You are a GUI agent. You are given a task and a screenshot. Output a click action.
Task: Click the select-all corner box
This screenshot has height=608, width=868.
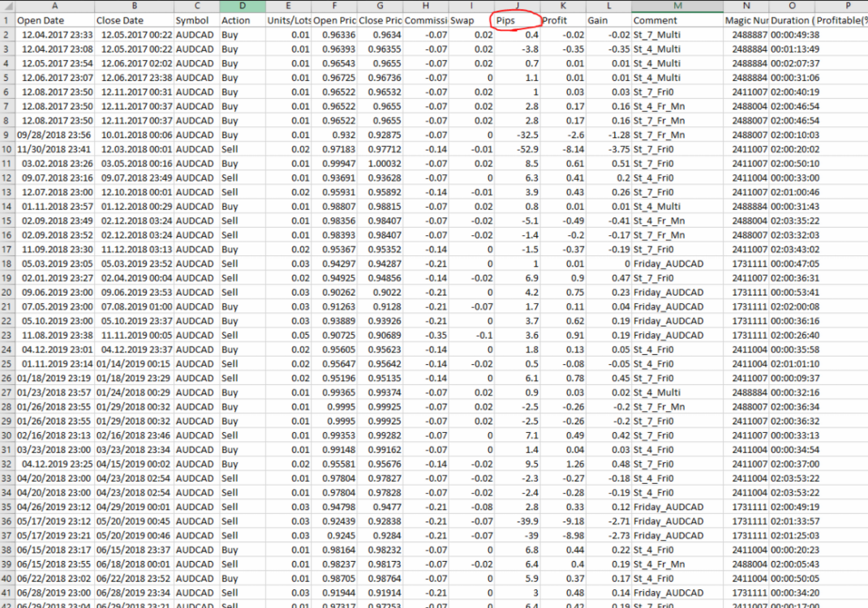[x=7, y=6]
